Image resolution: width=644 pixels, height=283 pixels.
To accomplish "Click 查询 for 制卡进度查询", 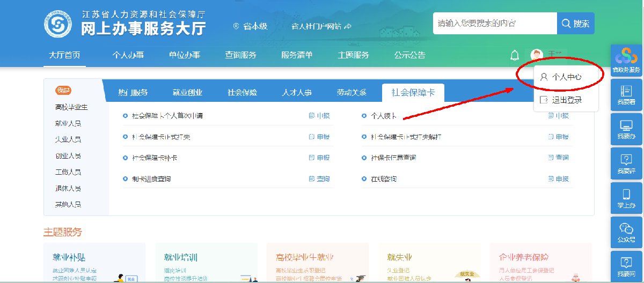I will point(319,178).
